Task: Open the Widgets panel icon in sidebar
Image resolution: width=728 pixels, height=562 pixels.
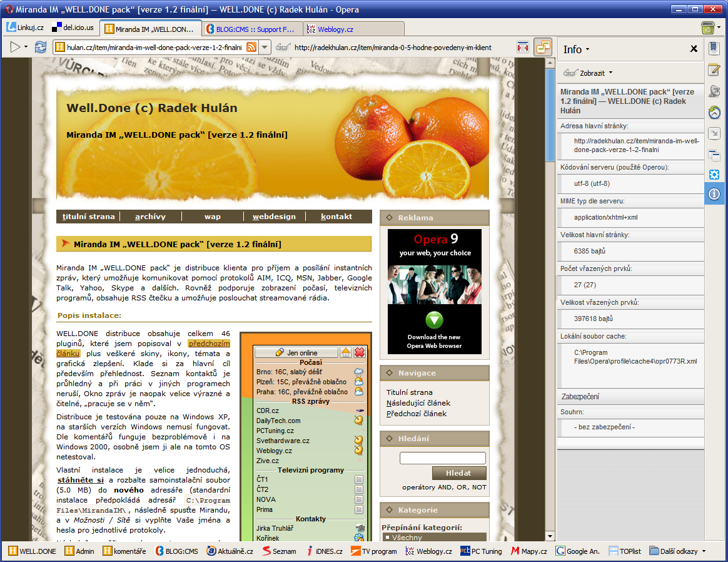Action: coord(714,175)
